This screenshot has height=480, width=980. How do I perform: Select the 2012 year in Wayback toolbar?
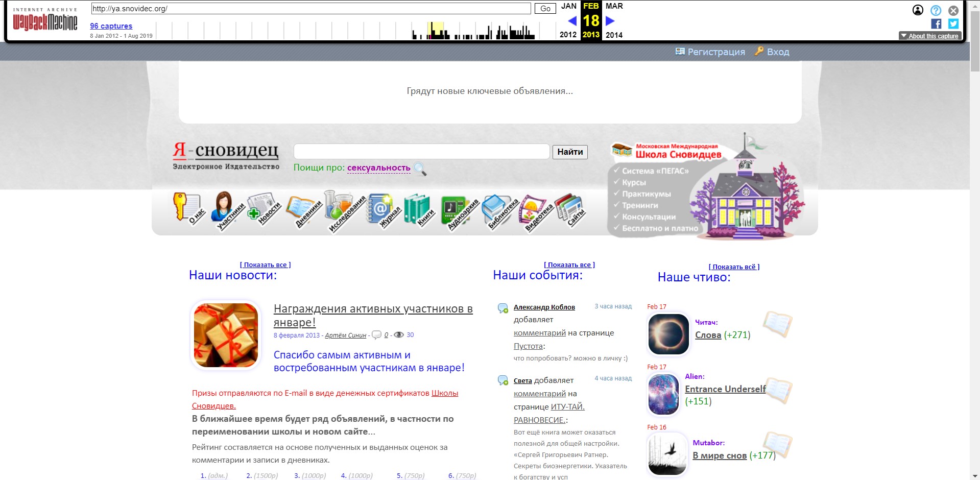coord(568,35)
